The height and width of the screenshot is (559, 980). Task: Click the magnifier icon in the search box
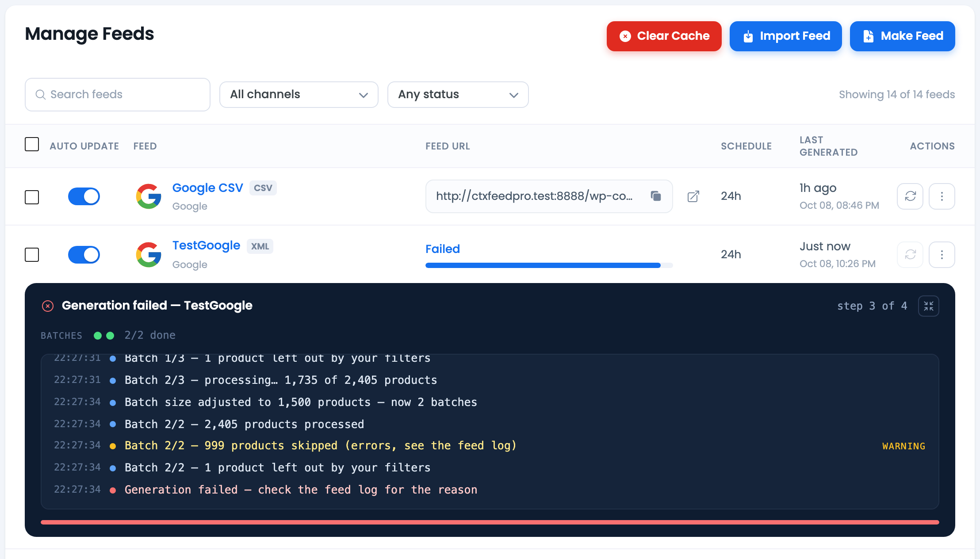[x=40, y=95]
